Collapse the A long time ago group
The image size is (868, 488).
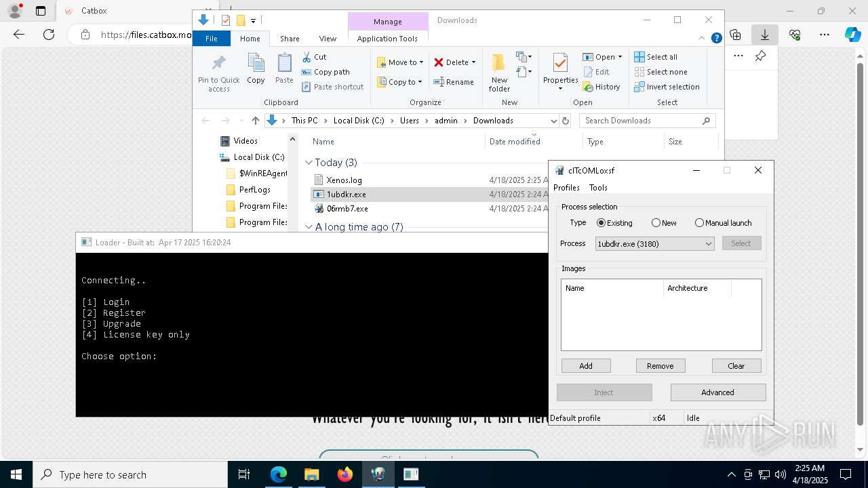click(x=309, y=227)
